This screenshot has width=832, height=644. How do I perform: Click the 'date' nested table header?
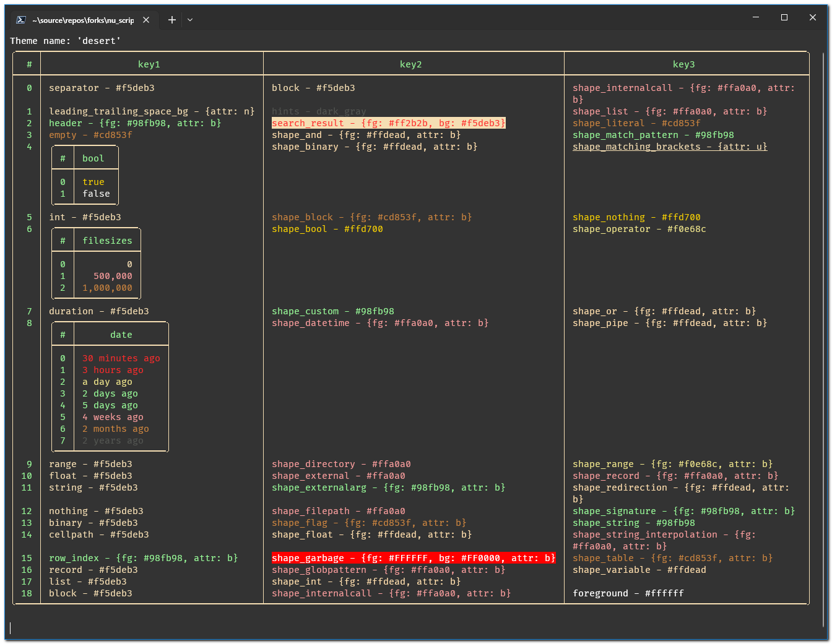tap(121, 335)
